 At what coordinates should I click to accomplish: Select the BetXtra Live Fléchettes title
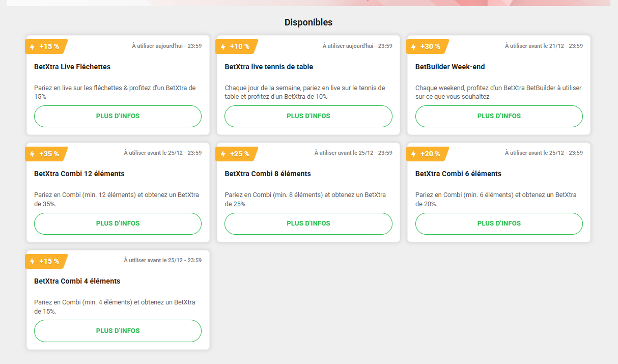click(72, 67)
